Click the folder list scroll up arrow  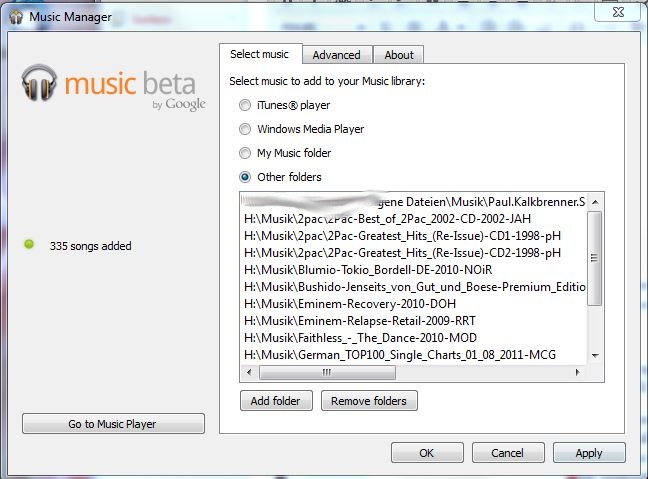point(595,202)
